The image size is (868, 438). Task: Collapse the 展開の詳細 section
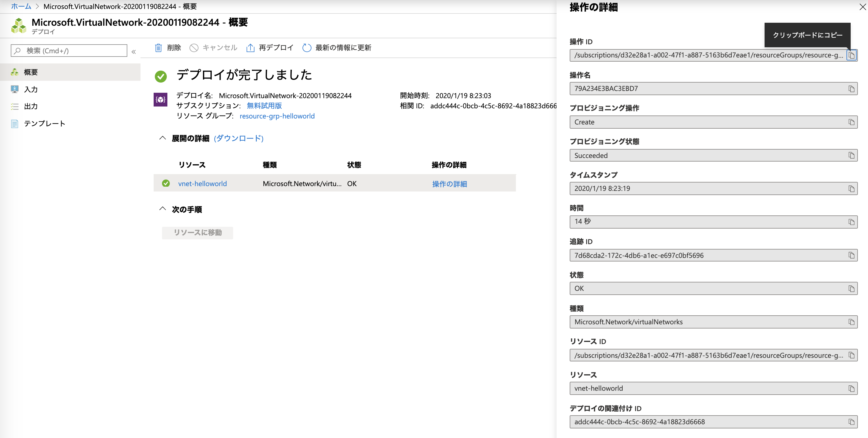tap(162, 138)
